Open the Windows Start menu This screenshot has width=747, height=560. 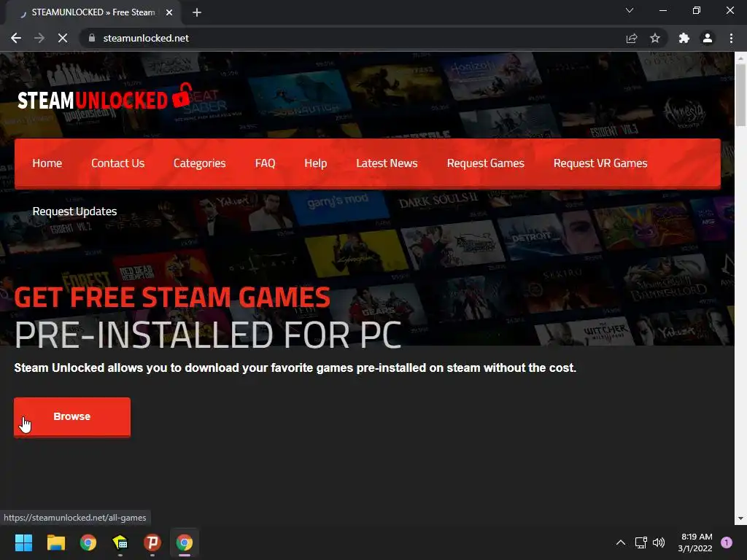pyautogui.click(x=23, y=542)
